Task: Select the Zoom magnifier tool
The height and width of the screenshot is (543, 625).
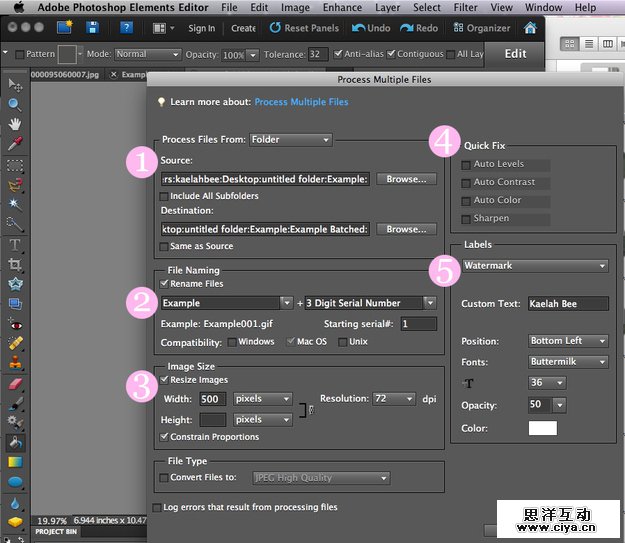Action: (x=15, y=105)
